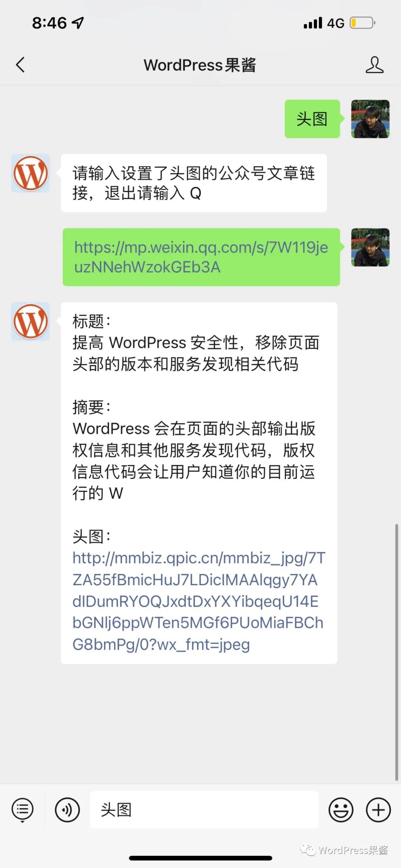Image resolution: width=401 pixels, height=868 pixels.
Task: View user avatar next to 头图 message
Action: pos(370,119)
